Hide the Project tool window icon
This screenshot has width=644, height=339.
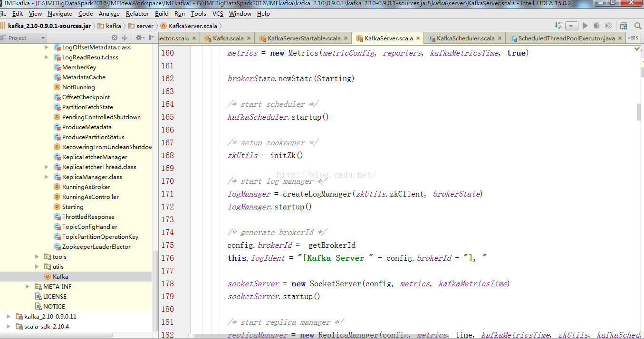coord(152,38)
